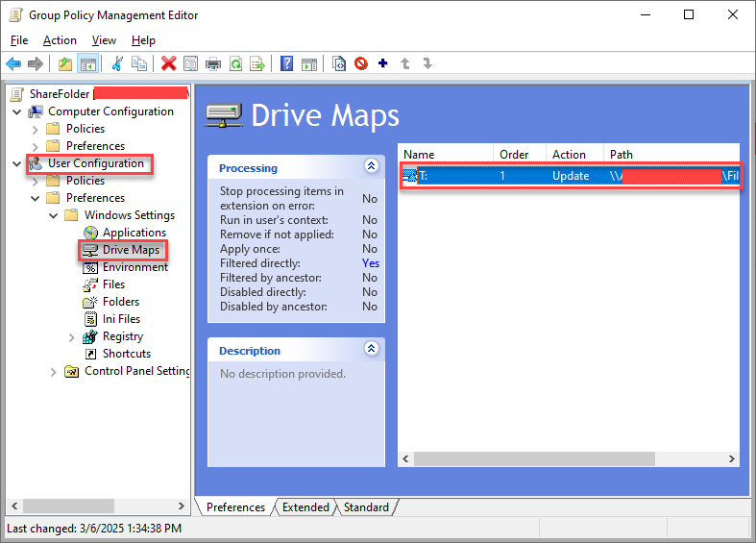
Task: Open the Help menu
Action: pyautogui.click(x=143, y=40)
